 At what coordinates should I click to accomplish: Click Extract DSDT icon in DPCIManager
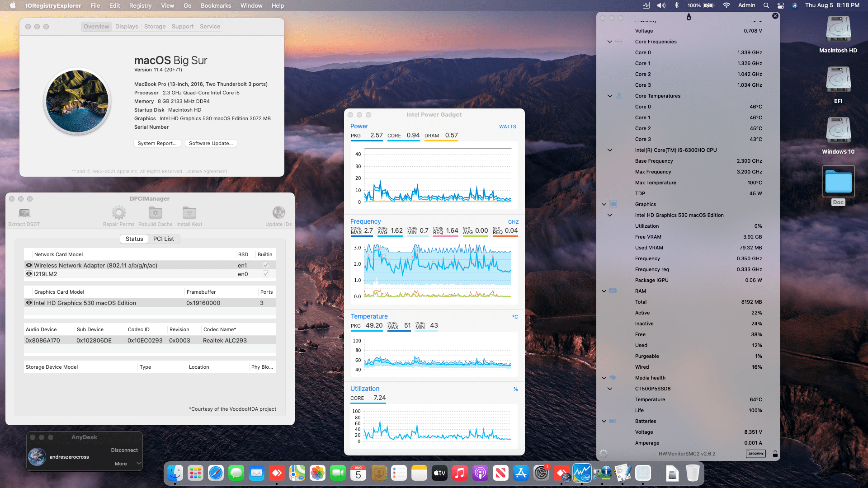click(x=24, y=213)
